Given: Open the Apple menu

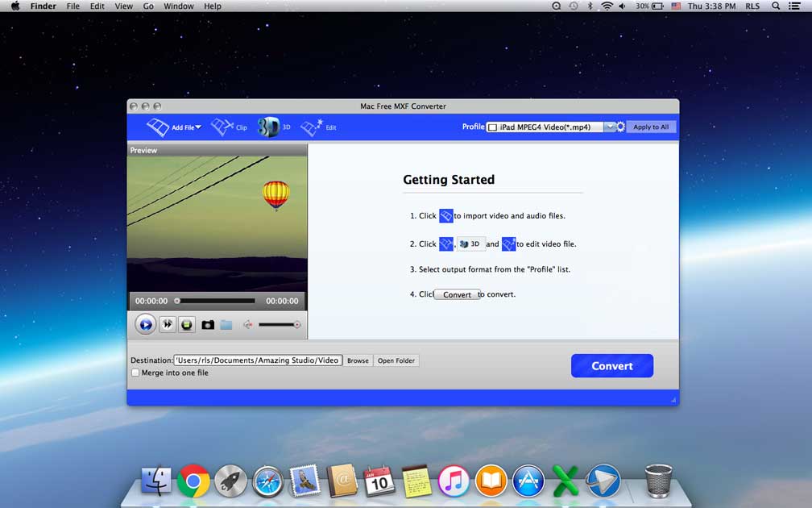Looking at the screenshot, I should 15,6.
